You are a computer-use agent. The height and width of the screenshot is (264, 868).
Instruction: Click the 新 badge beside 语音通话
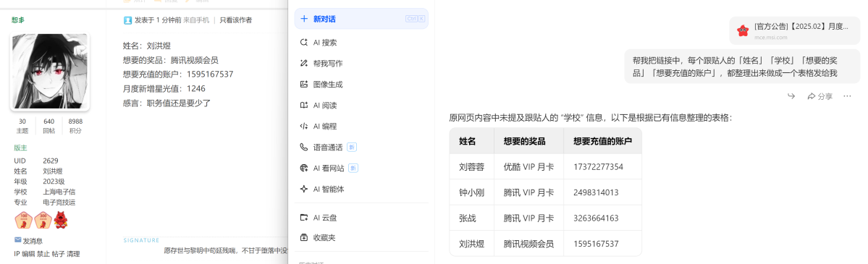[x=353, y=148]
